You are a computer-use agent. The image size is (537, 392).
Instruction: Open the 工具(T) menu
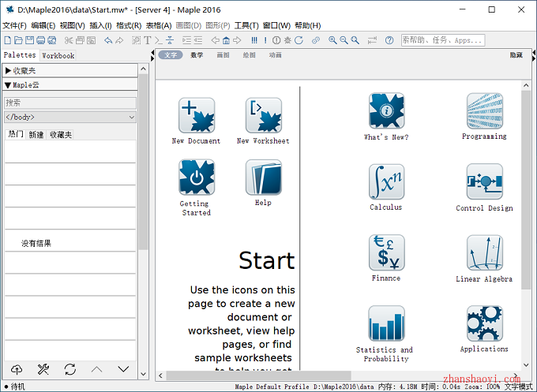246,26
